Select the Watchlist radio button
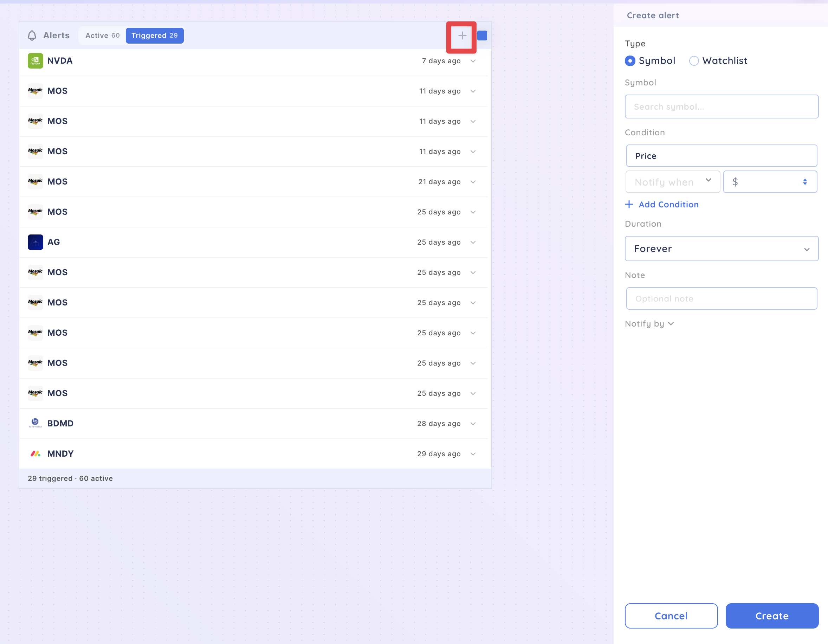This screenshot has width=828, height=644. (694, 61)
